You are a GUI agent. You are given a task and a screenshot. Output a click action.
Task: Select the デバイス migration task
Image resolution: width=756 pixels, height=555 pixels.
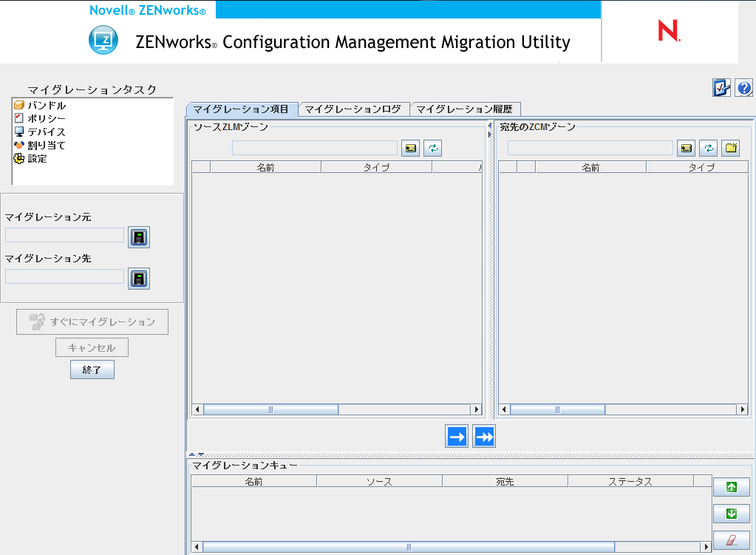(x=40, y=132)
